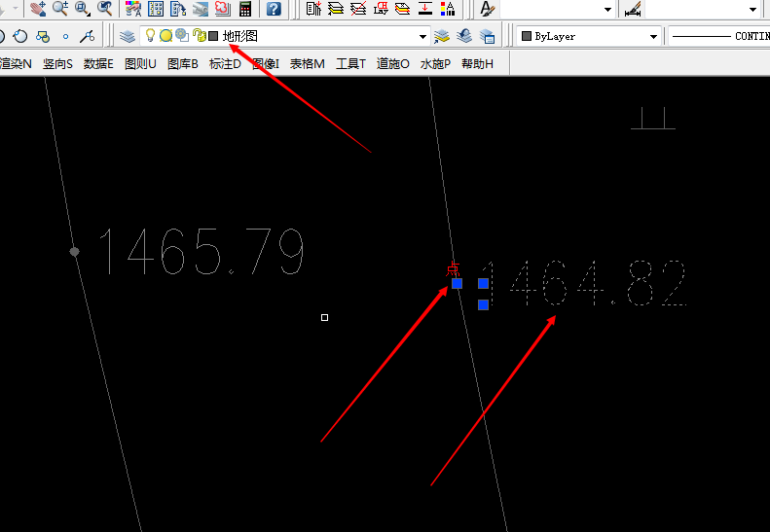This screenshot has height=532, width=770.
Task: Click the Help question mark icon
Action: 274,9
